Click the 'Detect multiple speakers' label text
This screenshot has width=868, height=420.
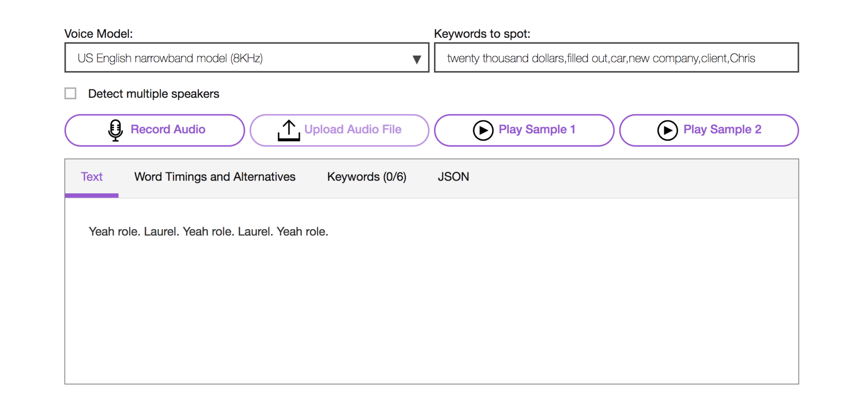(153, 94)
